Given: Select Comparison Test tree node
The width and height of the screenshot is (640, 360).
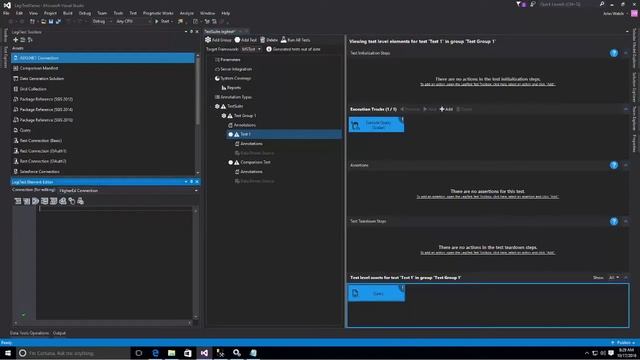Looking at the screenshot, I should tap(256, 162).
